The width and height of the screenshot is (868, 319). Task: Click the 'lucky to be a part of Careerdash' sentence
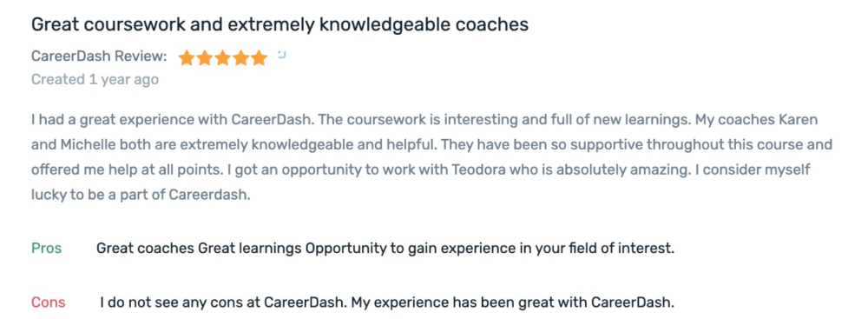tap(141, 196)
